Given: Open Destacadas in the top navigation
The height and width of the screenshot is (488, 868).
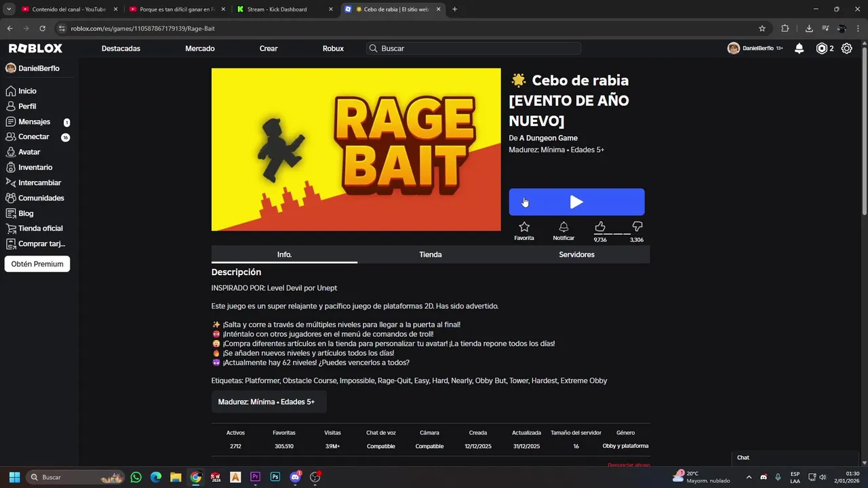Looking at the screenshot, I should (x=121, y=49).
